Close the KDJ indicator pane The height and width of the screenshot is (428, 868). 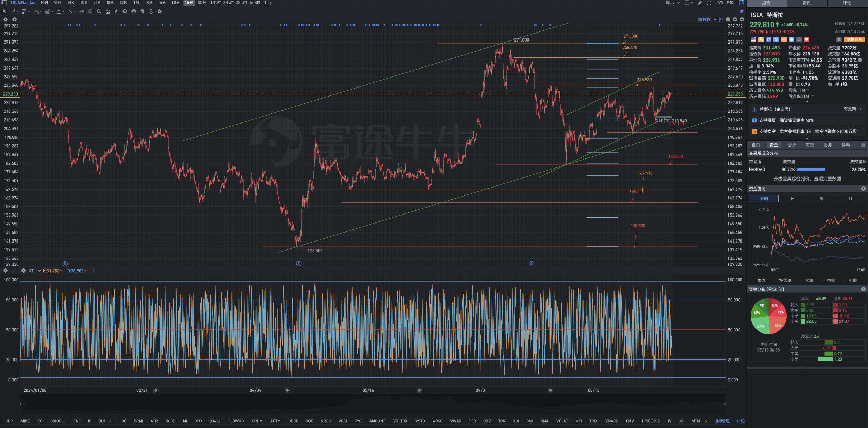pyautogui.click(x=24, y=271)
